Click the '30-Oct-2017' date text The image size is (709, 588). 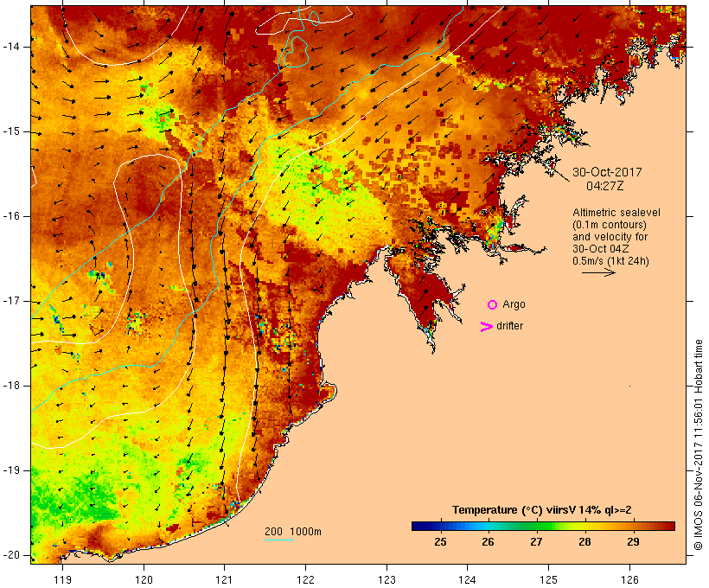pos(607,172)
